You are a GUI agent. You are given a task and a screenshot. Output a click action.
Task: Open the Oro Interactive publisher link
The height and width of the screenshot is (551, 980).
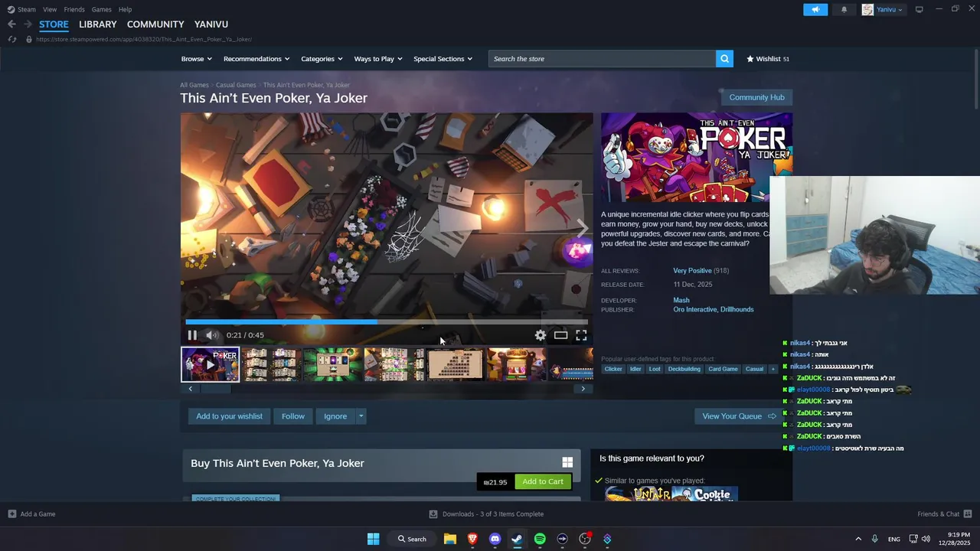pos(694,309)
